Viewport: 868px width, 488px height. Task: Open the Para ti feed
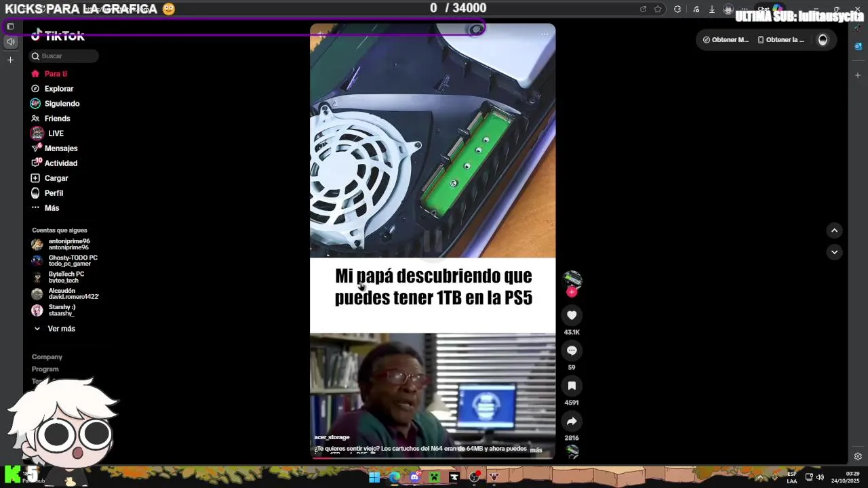(x=50, y=74)
